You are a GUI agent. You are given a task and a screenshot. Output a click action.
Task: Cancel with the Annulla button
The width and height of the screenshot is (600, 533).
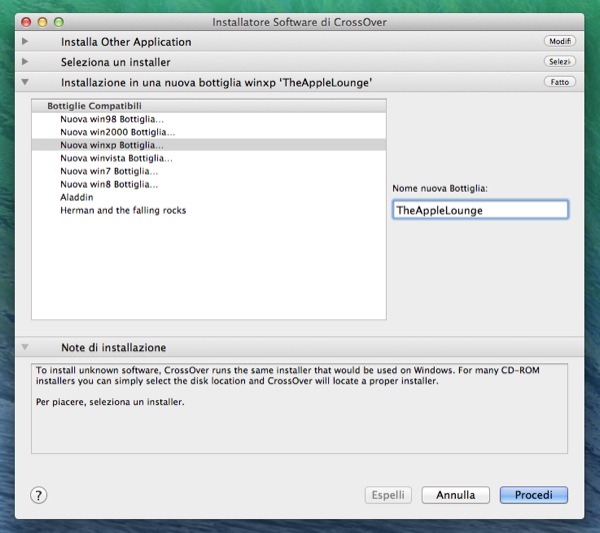(x=455, y=495)
